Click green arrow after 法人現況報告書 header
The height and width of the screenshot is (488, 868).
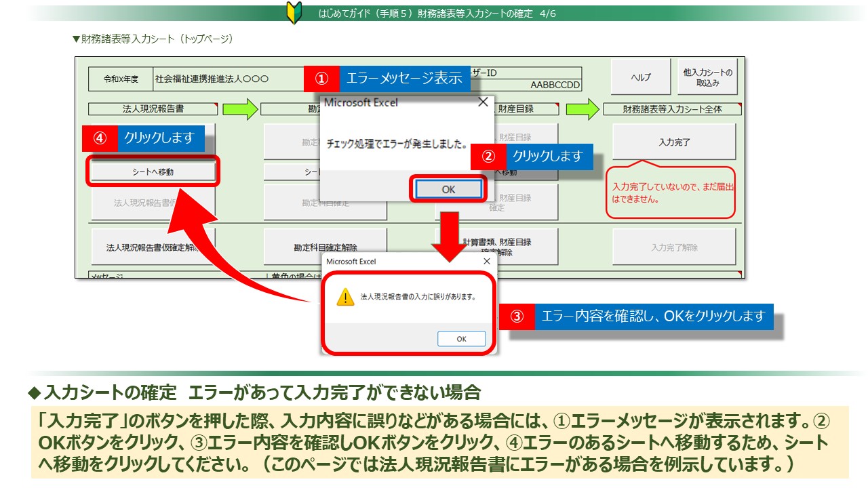[x=239, y=108]
